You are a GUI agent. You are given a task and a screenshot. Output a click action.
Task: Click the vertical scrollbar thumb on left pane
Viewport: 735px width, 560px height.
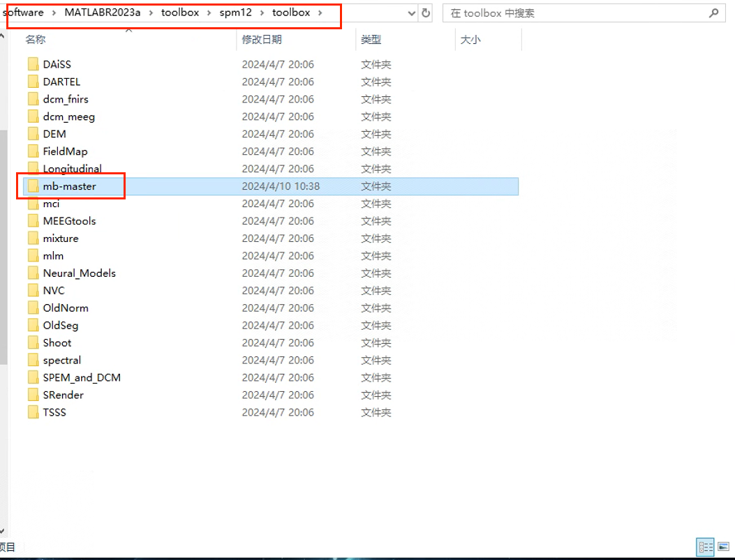point(3,247)
